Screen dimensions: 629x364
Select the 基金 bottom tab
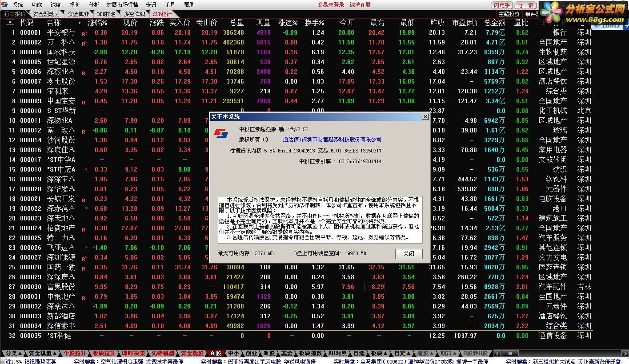coord(287,353)
